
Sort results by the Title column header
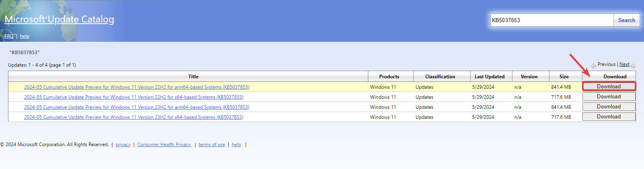point(193,77)
